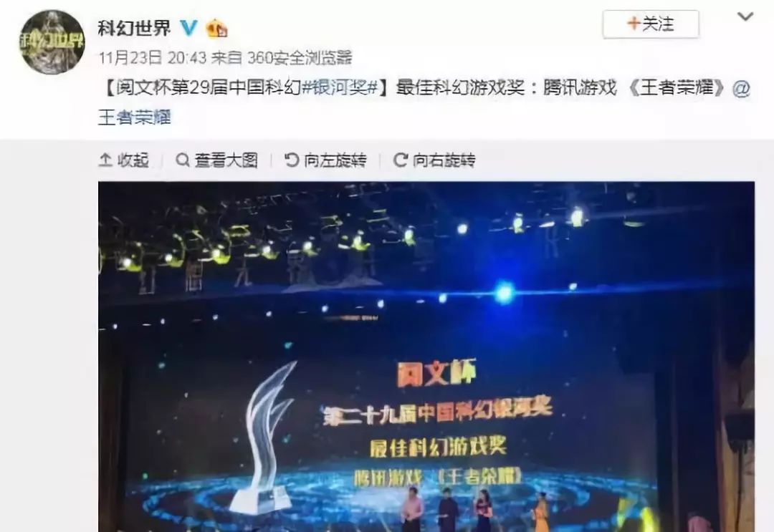
Task: Click the blue verified V badge
Action: pos(188,28)
